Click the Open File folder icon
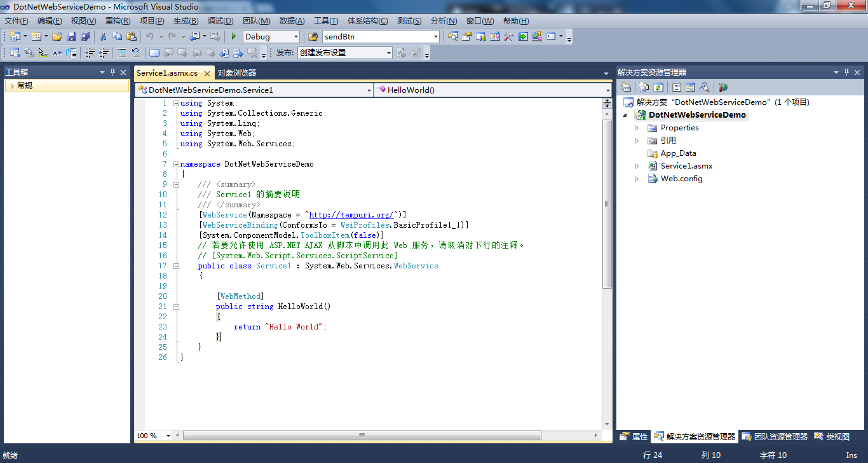868x463 pixels. pos(57,36)
